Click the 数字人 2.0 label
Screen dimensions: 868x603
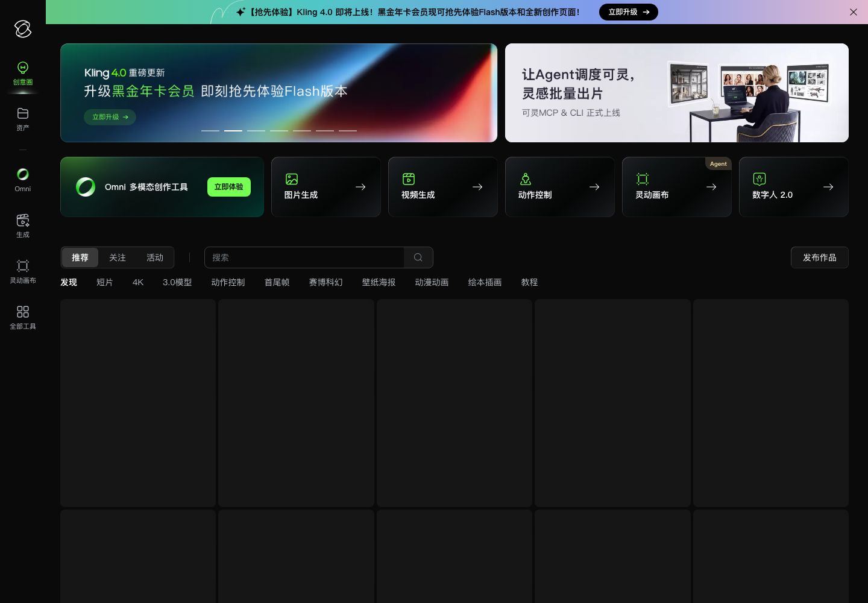(x=772, y=195)
